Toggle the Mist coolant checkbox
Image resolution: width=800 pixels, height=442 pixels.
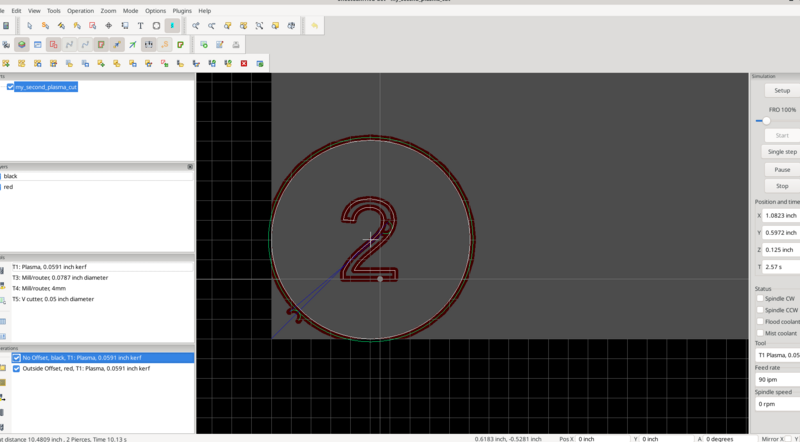pos(760,333)
